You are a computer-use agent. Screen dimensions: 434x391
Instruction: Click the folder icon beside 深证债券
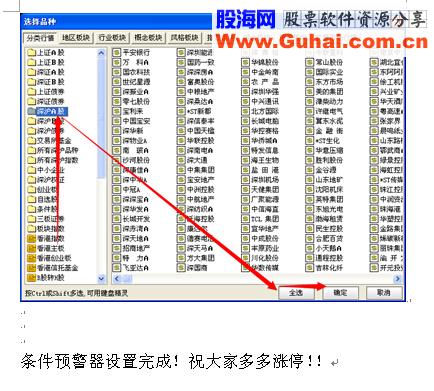(x=31, y=102)
